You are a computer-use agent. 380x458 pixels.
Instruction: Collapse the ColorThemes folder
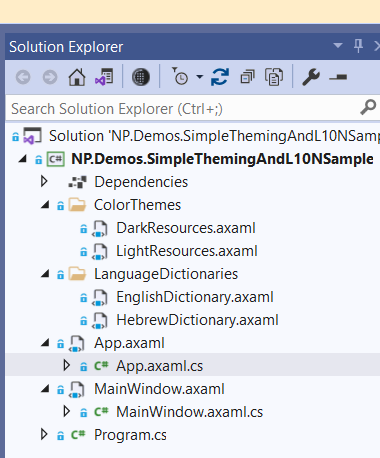point(45,205)
